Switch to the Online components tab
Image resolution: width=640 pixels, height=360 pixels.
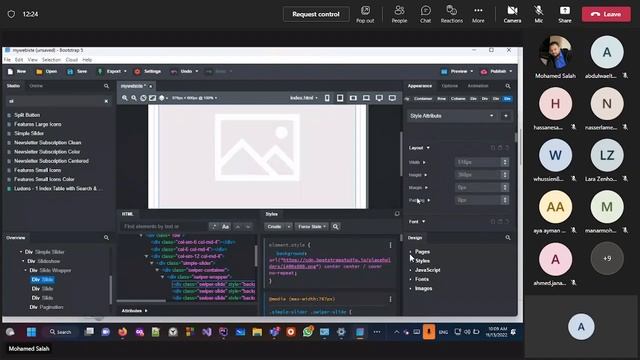pos(36,86)
